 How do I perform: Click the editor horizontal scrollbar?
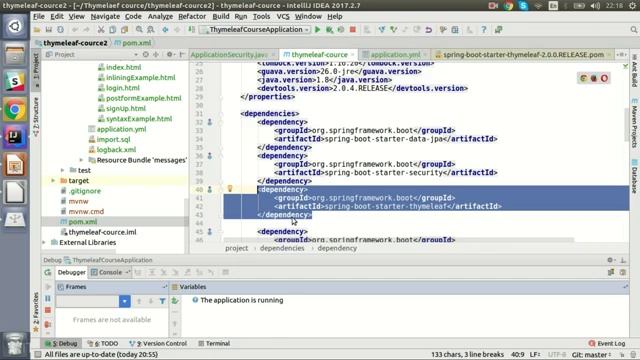[398, 240]
